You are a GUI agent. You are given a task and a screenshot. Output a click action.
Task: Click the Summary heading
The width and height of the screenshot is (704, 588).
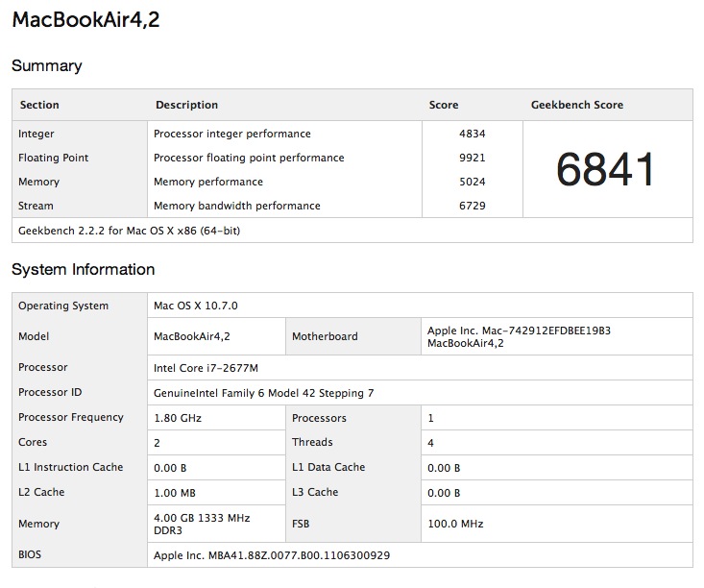click(x=47, y=66)
